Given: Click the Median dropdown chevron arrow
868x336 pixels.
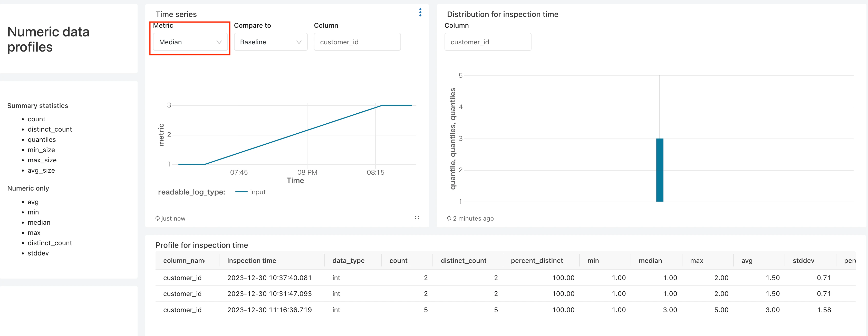Looking at the screenshot, I should [219, 42].
